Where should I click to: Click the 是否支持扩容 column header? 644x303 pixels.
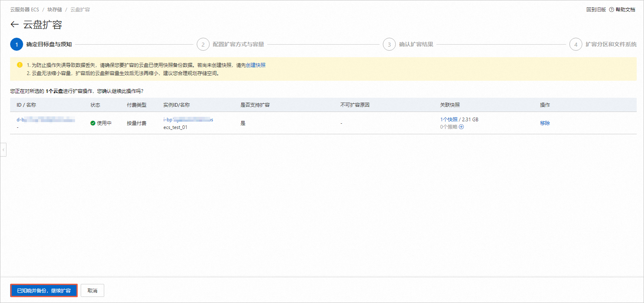pos(255,105)
